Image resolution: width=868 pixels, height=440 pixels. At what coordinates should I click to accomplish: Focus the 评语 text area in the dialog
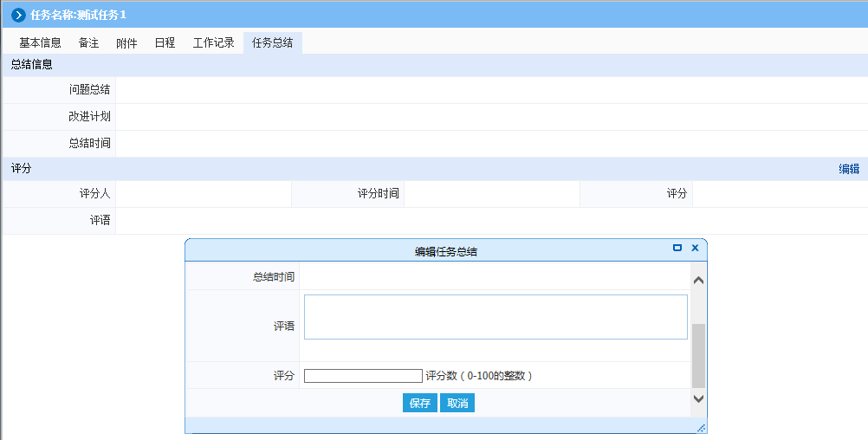(x=495, y=317)
